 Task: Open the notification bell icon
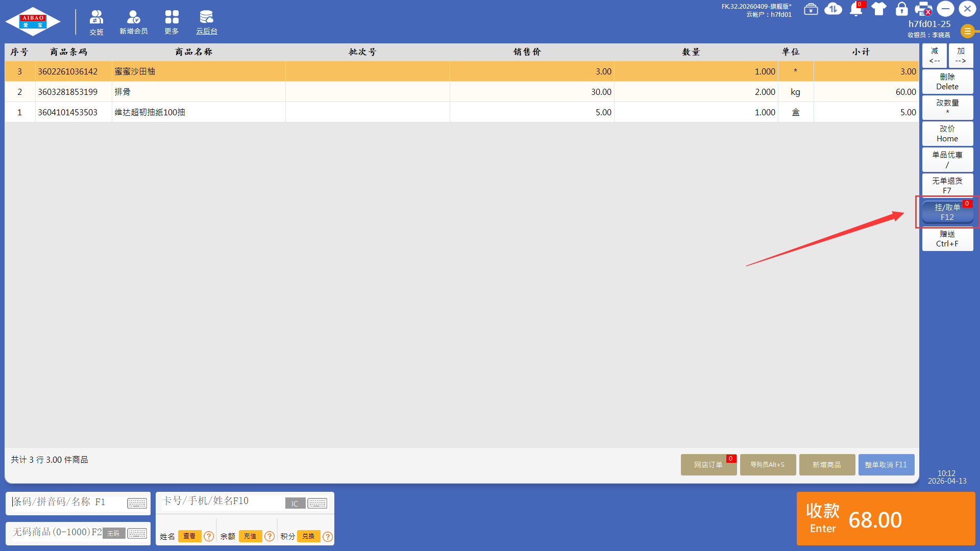point(856,9)
